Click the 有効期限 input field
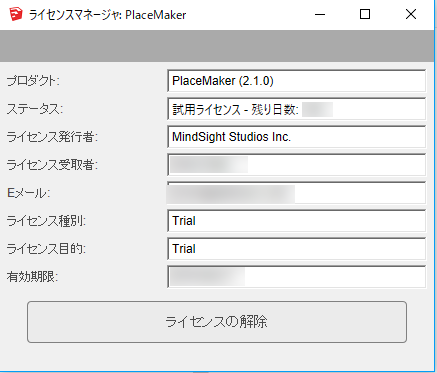The height and width of the screenshot is (373, 437). (x=296, y=277)
